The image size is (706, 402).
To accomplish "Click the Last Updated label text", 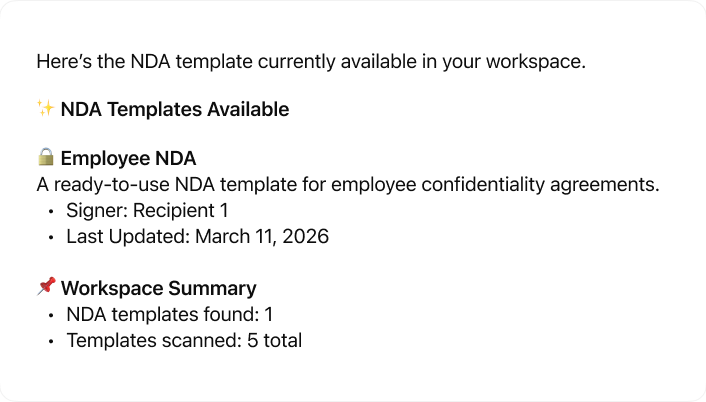I will (x=128, y=237).
